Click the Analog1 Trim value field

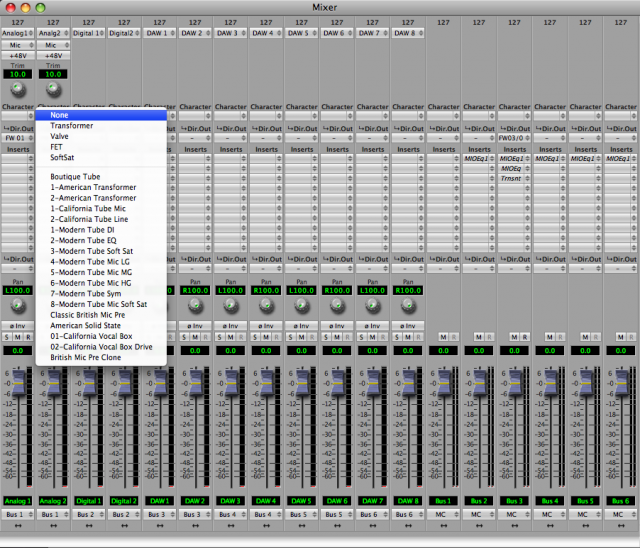(x=18, y=74)
